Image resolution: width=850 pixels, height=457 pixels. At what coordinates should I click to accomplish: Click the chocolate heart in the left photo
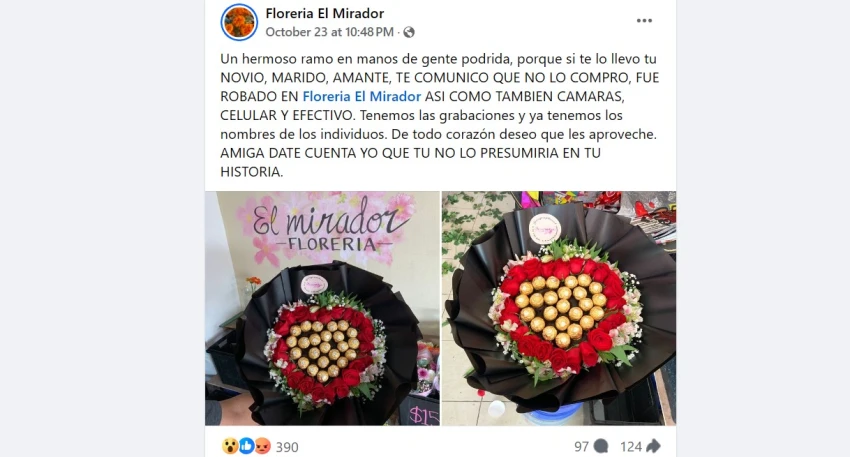point(323,349)
